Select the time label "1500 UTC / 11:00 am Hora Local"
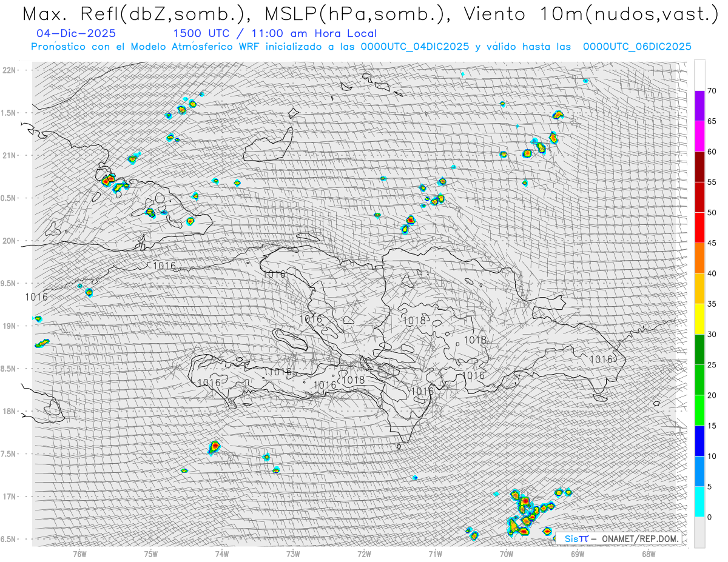728x562 pixels. pos(275,33)
